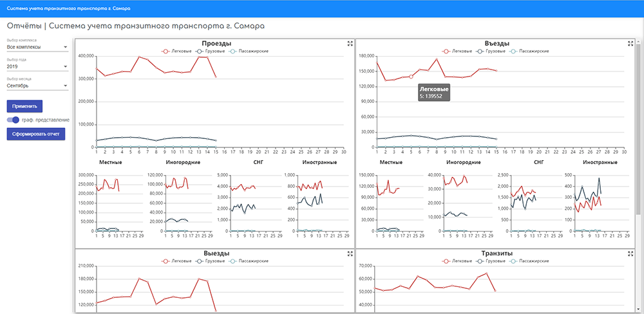644x314 pixels.
Task: Click the highlighted day 5 point in Въезды chart
Action: tap(411, 77)
